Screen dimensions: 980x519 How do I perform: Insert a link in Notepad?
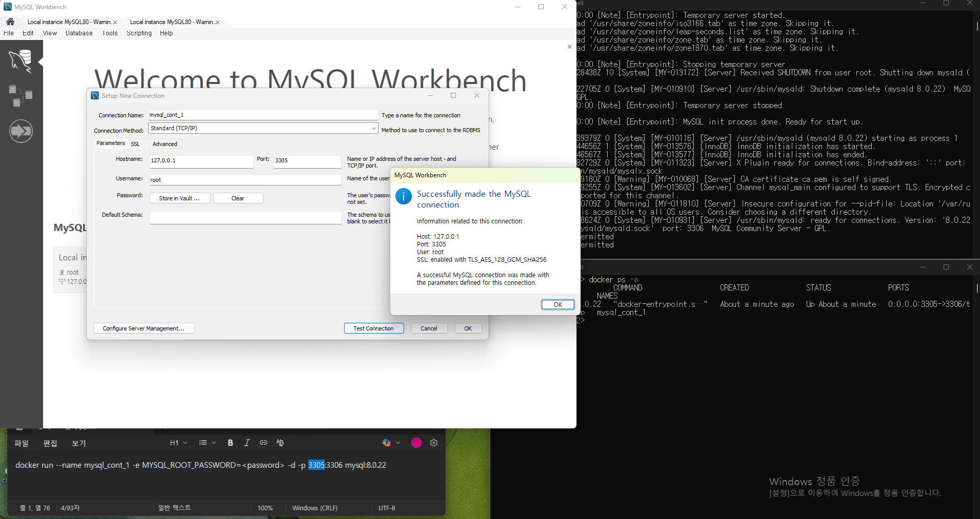pyautogui.click(x=264, y=443)
